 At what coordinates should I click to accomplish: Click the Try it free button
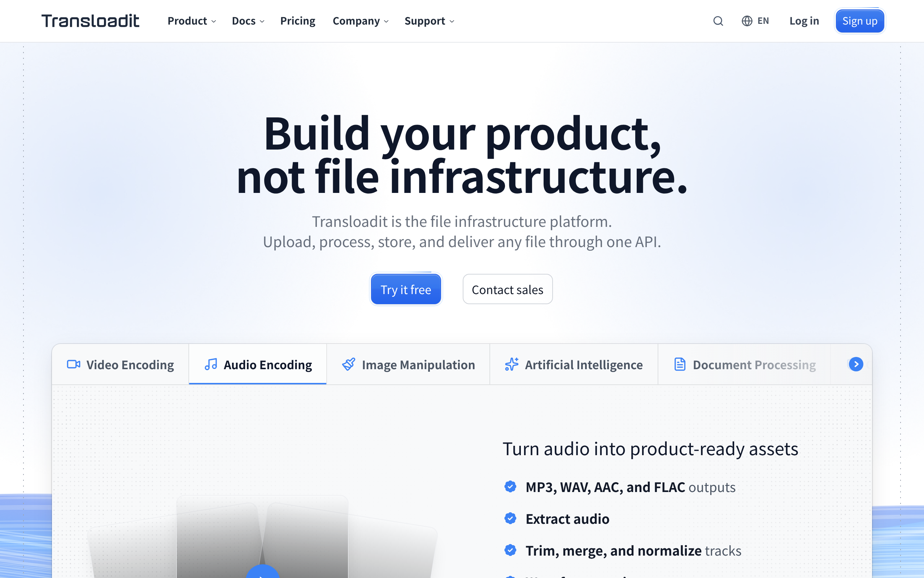(x=406, y=289)
